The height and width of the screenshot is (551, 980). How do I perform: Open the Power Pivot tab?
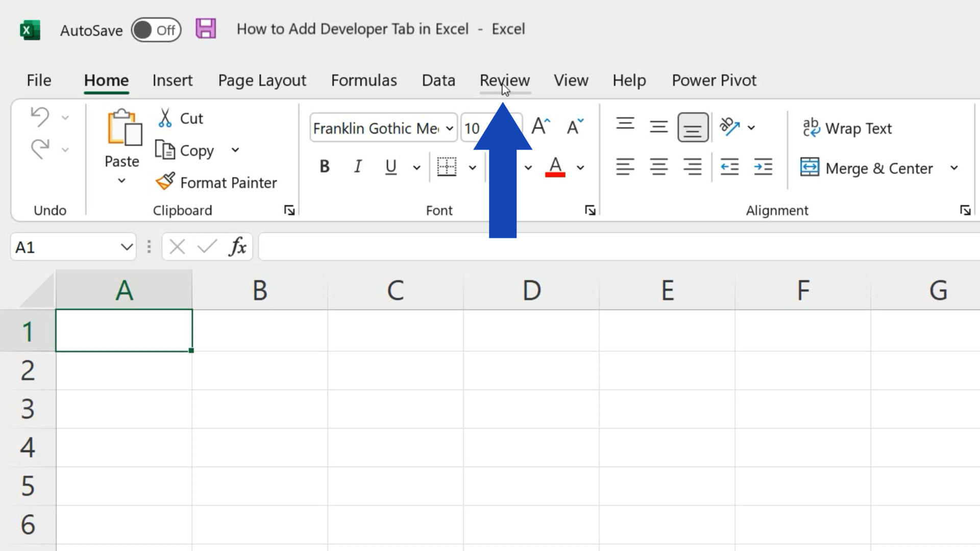(x=714, y=80)
